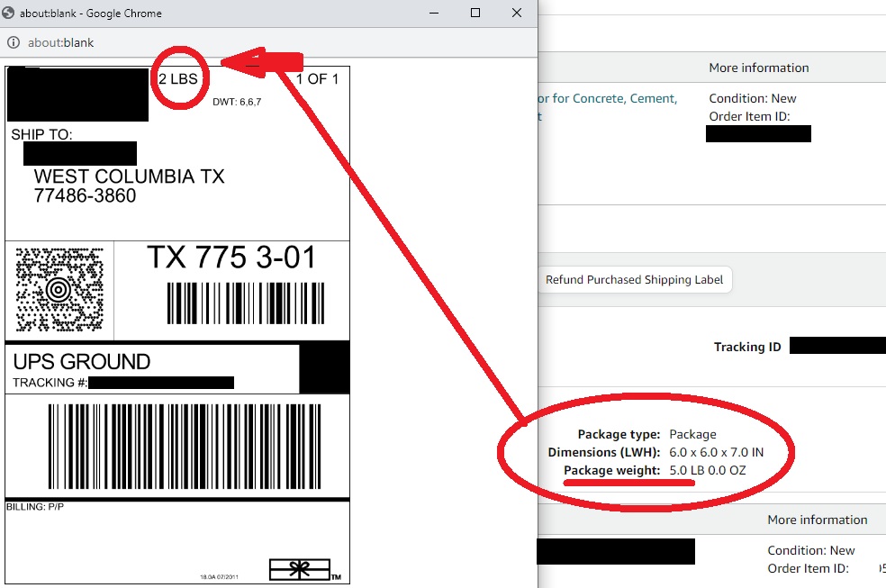Select the '18.0A 07/2011' label version text
This screenshot has height=588, width=886.
click(x=219, y=576)
